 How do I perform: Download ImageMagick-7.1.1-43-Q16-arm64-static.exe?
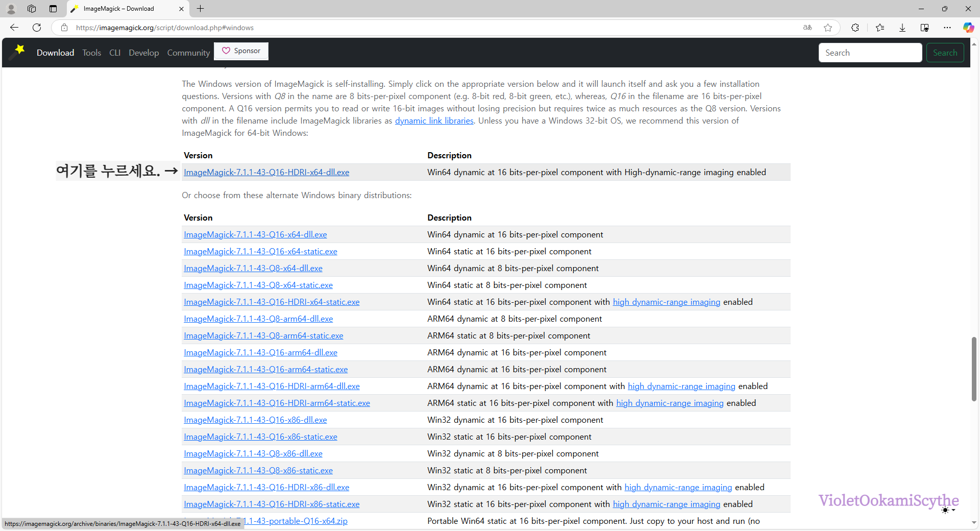[x=266, y=369]
